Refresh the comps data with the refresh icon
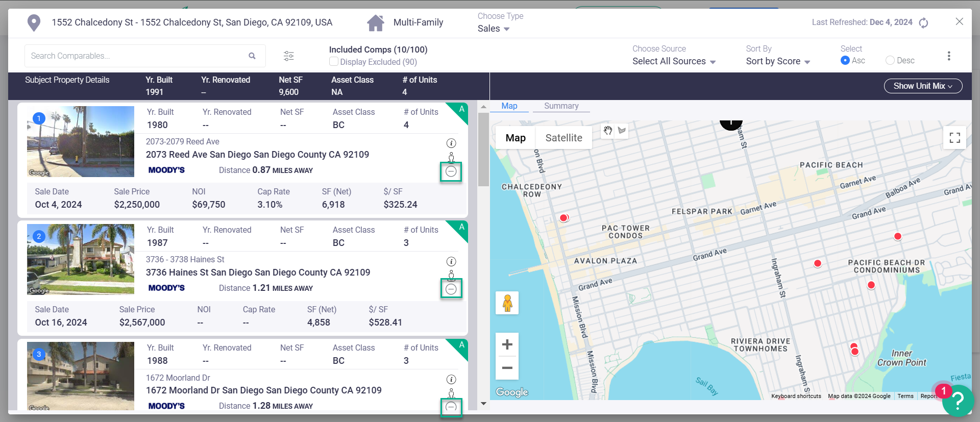The image size is (980, 422). (x=923, y=23)
